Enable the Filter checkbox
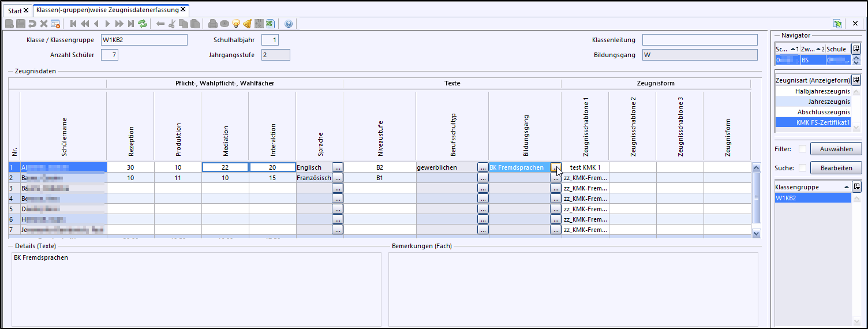 (x=802, y=149)
